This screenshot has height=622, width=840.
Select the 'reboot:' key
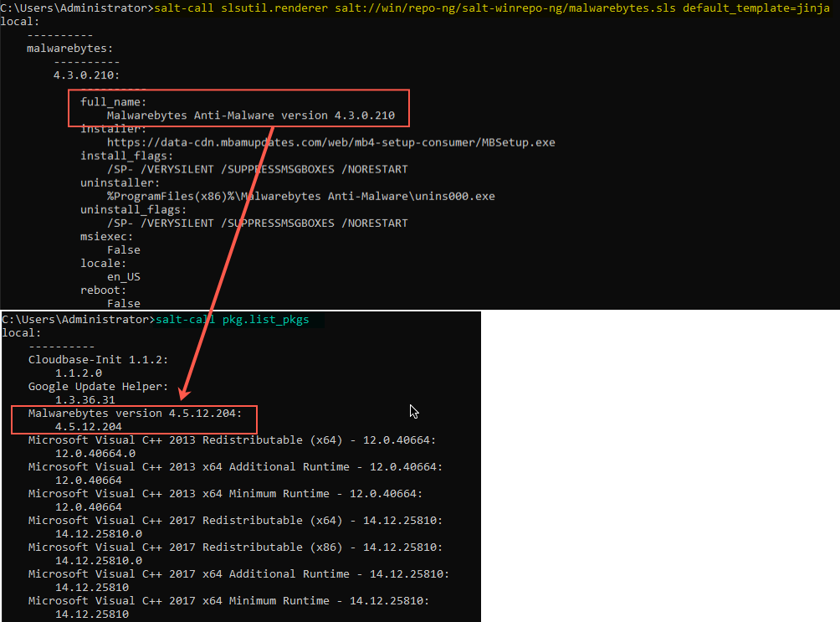click(x=104, y=290)
